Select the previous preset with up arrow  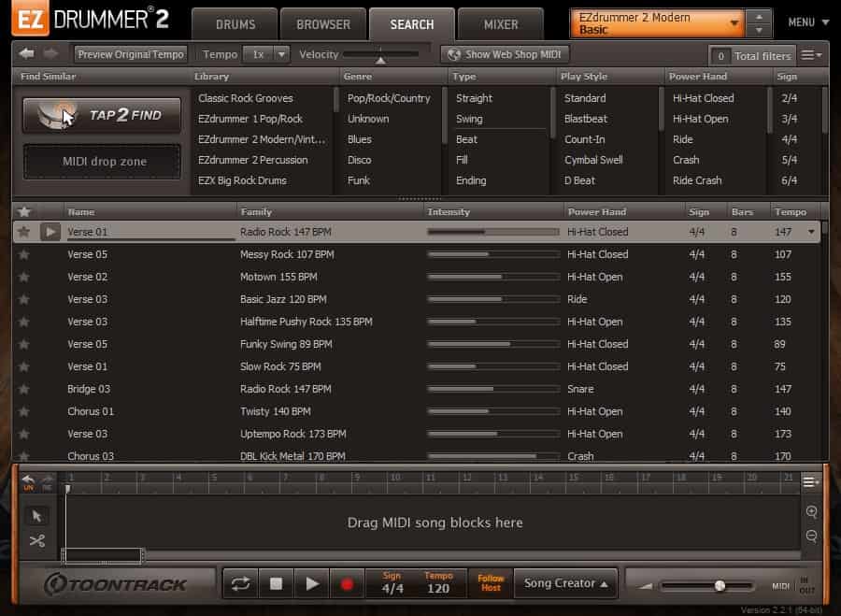click(x=759, y=17)
